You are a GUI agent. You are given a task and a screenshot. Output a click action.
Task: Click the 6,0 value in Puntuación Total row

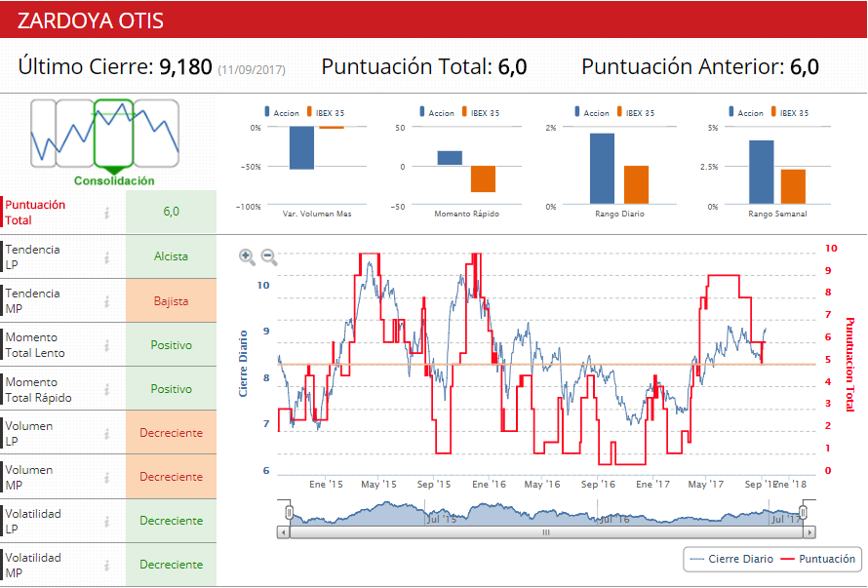point(171,212)
